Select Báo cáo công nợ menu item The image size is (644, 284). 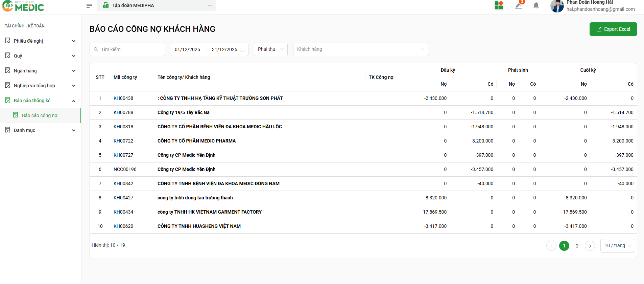click(40, 115)
